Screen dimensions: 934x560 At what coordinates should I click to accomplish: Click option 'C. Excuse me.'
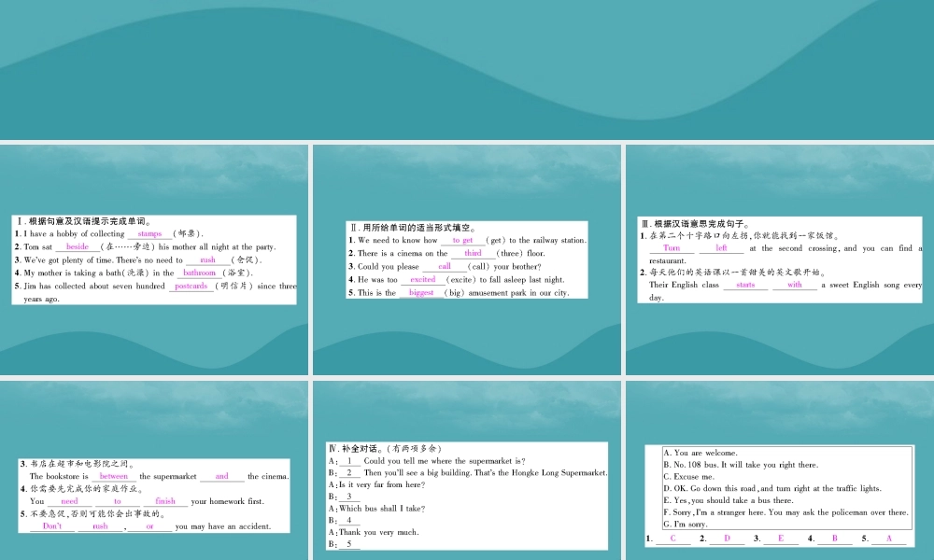(x=688, y=477)
